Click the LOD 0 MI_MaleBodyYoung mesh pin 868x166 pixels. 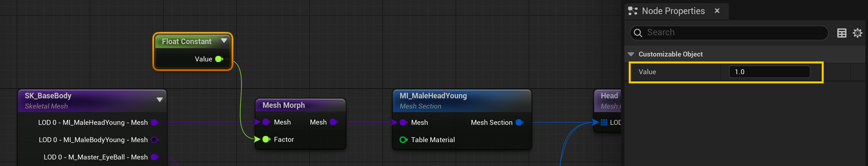[x=155, y=140]
